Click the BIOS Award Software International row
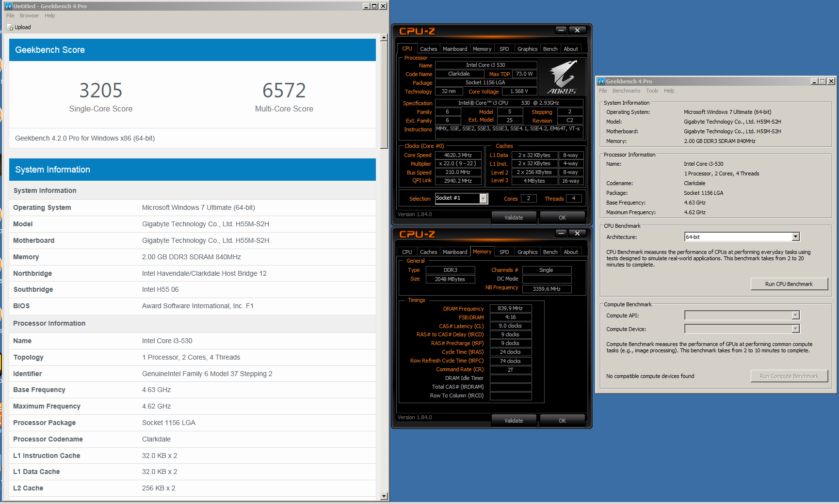This screenshot has height=504, width=839. tap(193, 306)
